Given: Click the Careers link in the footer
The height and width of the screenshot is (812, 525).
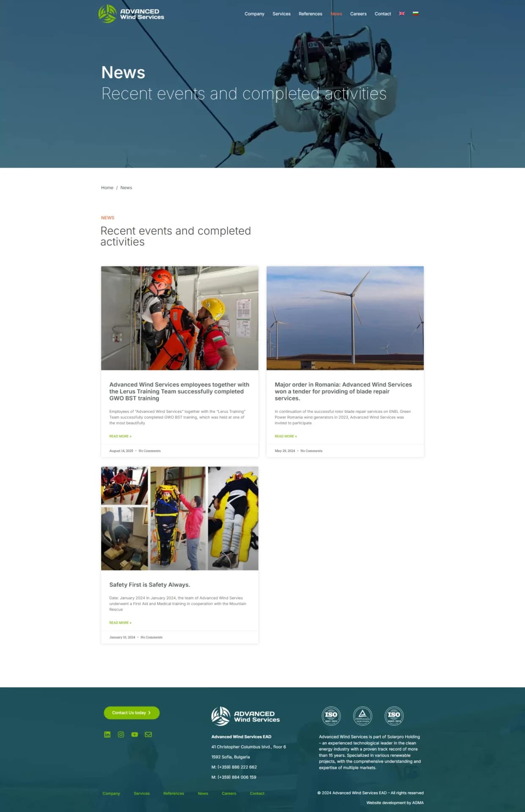Looking at the screenshot, I should tap(229, 793).
